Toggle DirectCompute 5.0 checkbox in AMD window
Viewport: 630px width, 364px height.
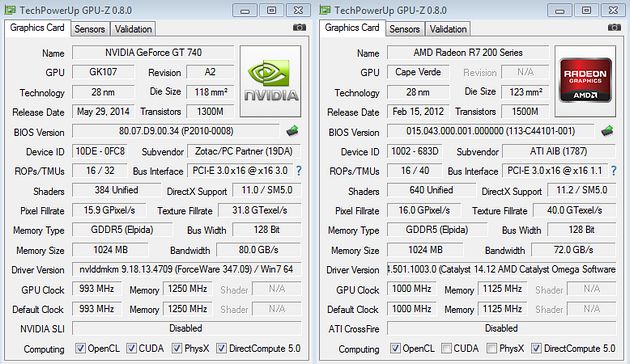click(536, 348)
